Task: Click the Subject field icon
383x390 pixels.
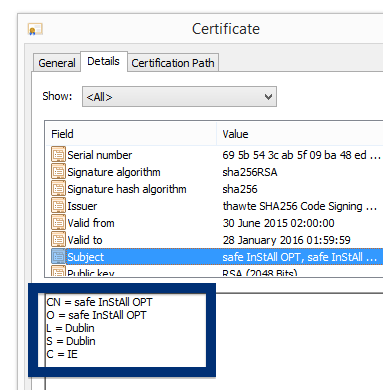Action: pos(58,257)
